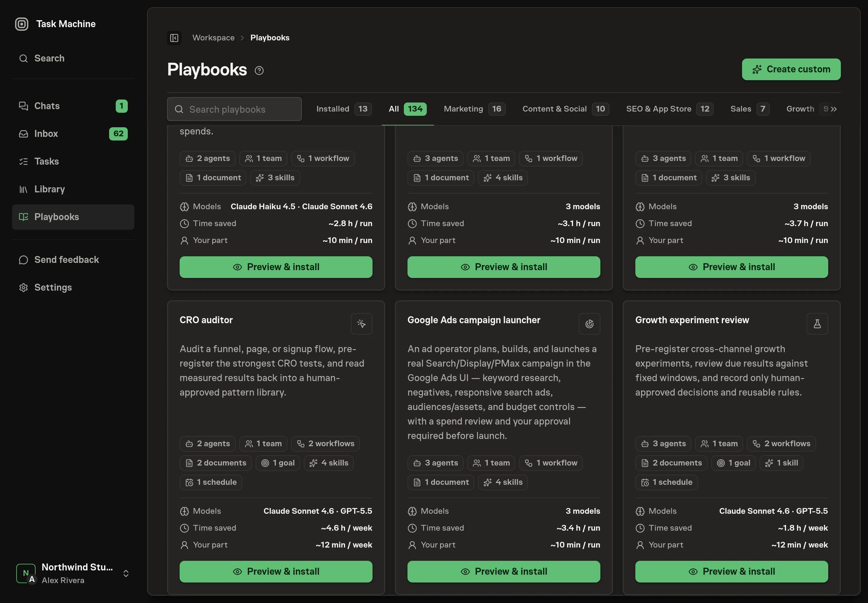The width and height of the screenshot is (868, 603).
Task: Click the Models brain icon in CRO auditor
Action: tap(184, 511)
